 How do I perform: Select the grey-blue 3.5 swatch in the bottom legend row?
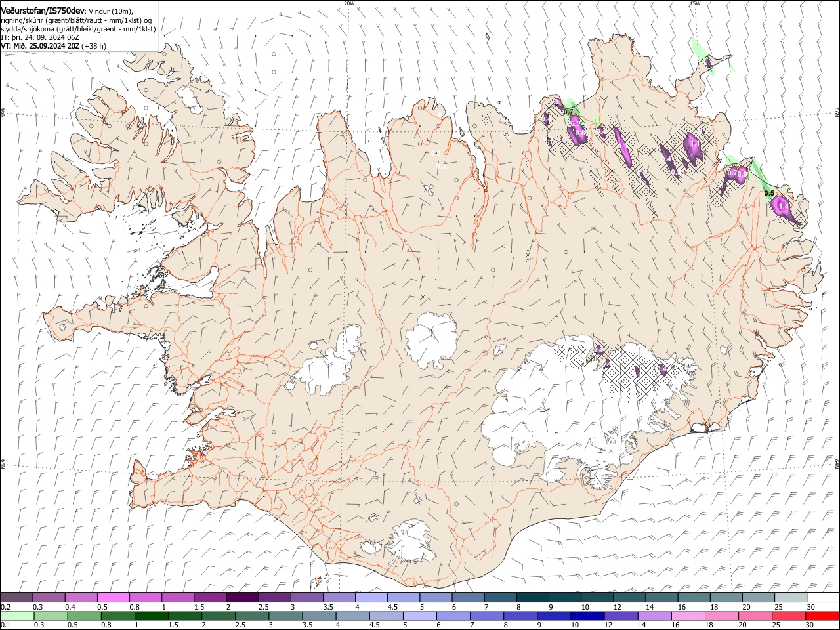(319, 616)
